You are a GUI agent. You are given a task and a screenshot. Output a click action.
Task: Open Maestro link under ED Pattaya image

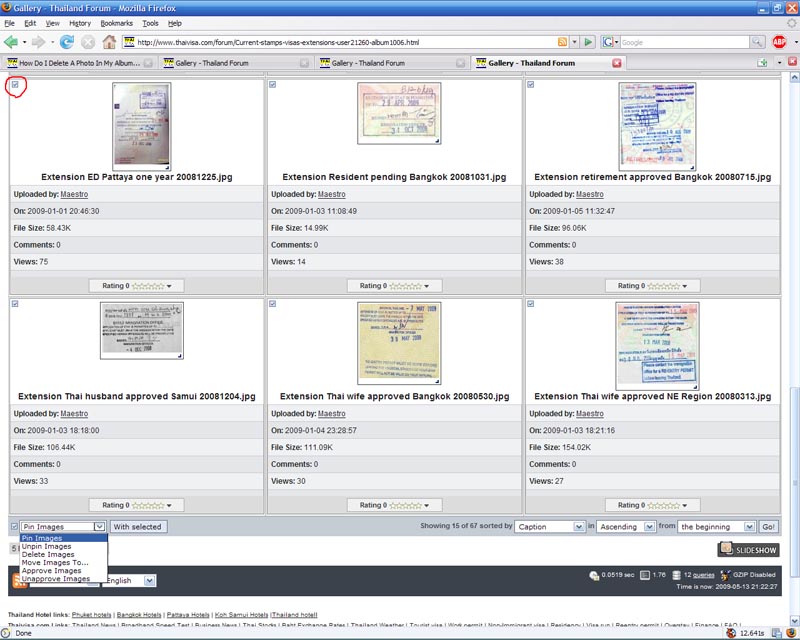click(x=74, y=194)
